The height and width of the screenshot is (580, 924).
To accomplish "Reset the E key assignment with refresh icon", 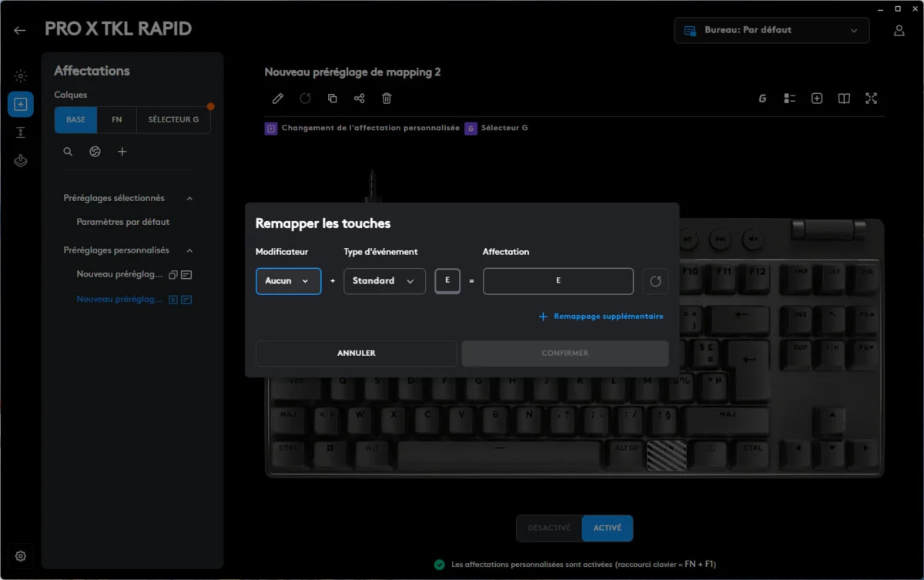I will pyautogui.click(x=655, y=281).
